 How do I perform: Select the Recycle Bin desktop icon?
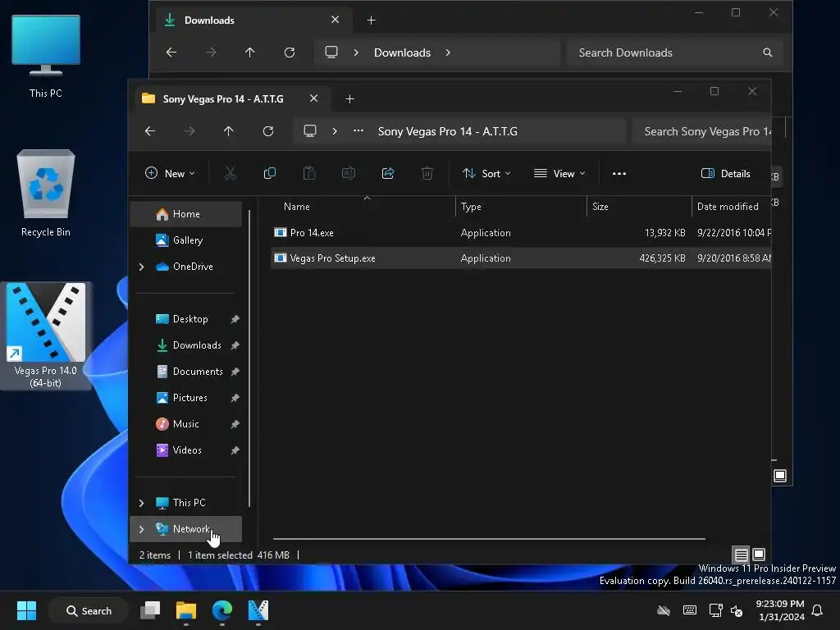coord(46,194)
